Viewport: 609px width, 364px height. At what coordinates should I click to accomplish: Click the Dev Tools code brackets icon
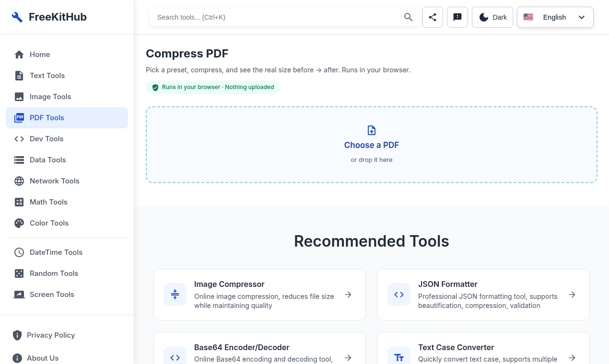coord(19,139)
